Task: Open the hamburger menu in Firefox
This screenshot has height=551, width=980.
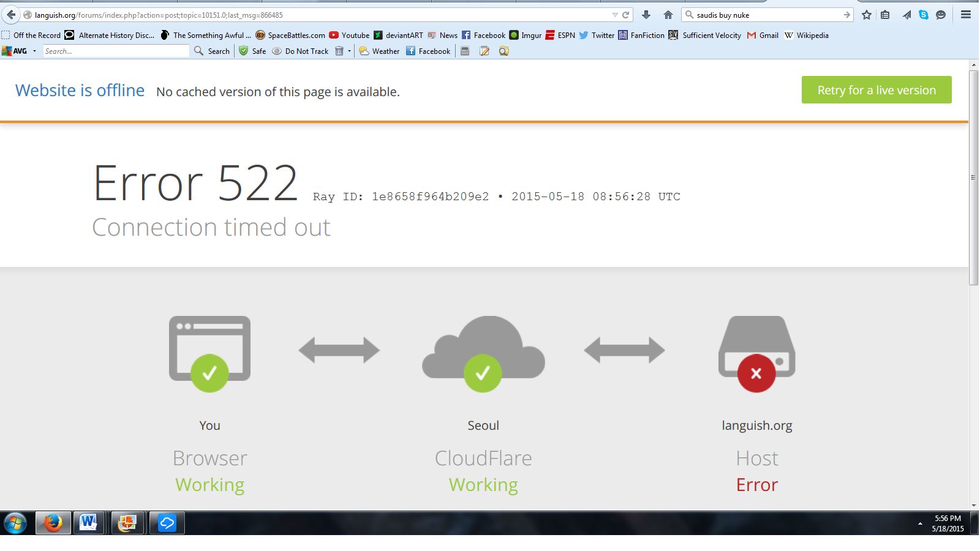Action: (966, 15)
